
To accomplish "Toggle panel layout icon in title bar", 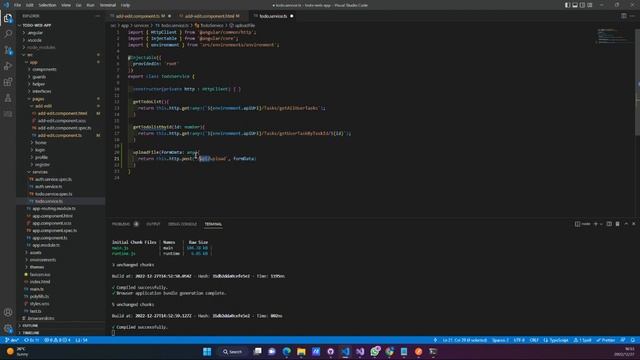I will 575,5.
